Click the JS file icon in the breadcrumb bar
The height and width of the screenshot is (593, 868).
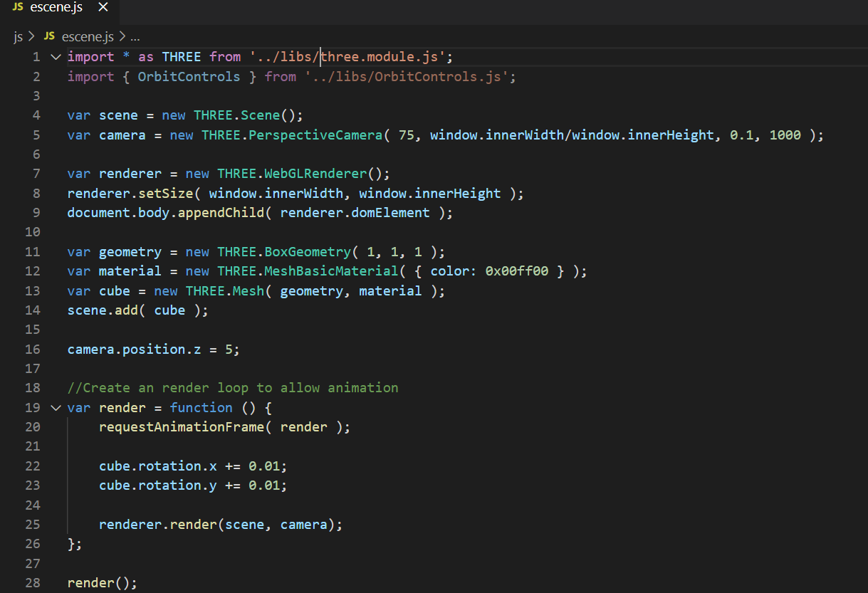pos(48,36)
